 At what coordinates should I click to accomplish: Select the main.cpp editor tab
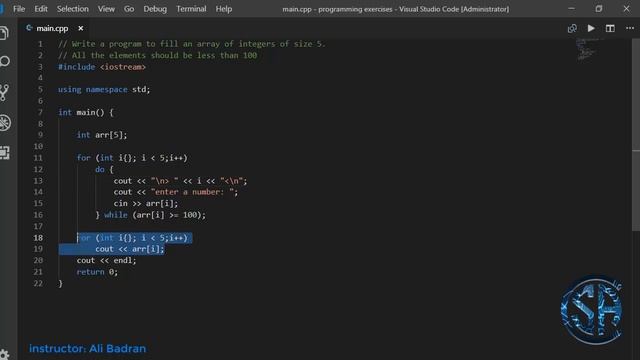tap(52, 28)
